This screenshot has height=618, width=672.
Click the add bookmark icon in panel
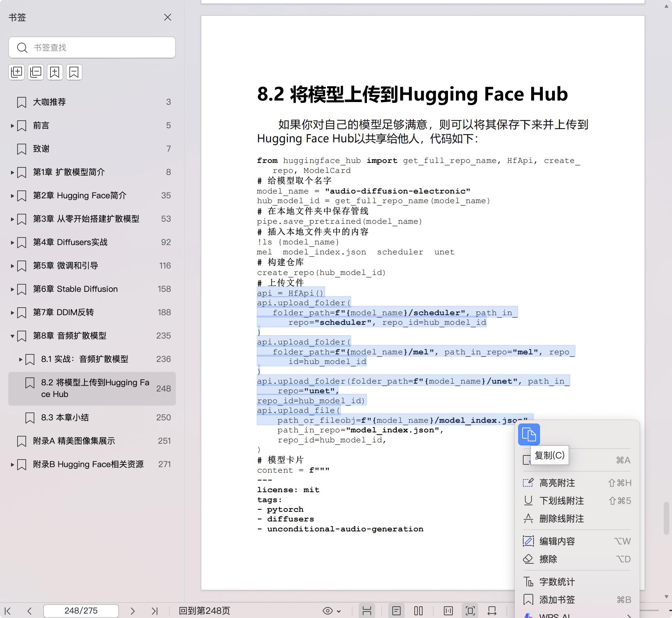[x=55, y=72]
